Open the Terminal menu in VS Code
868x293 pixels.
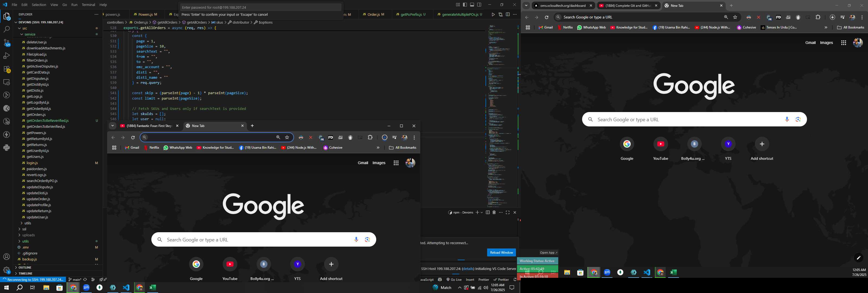[88, 5]
